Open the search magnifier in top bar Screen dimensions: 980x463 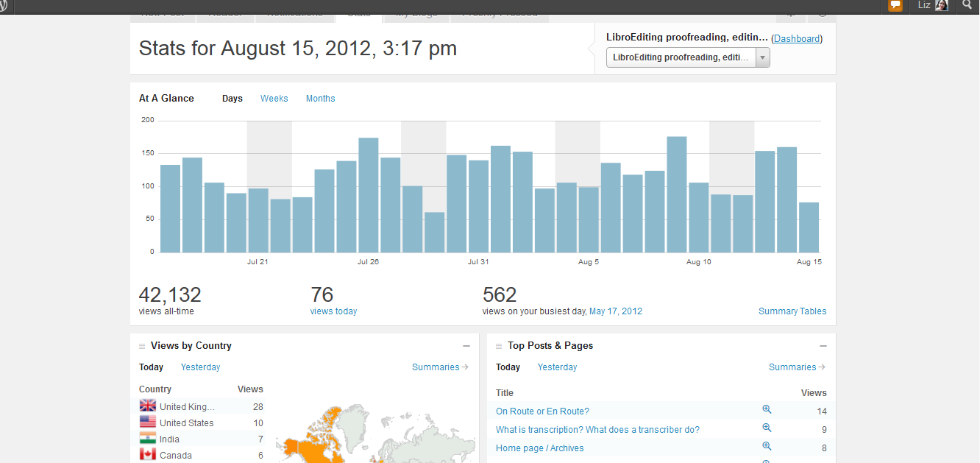(967, 5)
